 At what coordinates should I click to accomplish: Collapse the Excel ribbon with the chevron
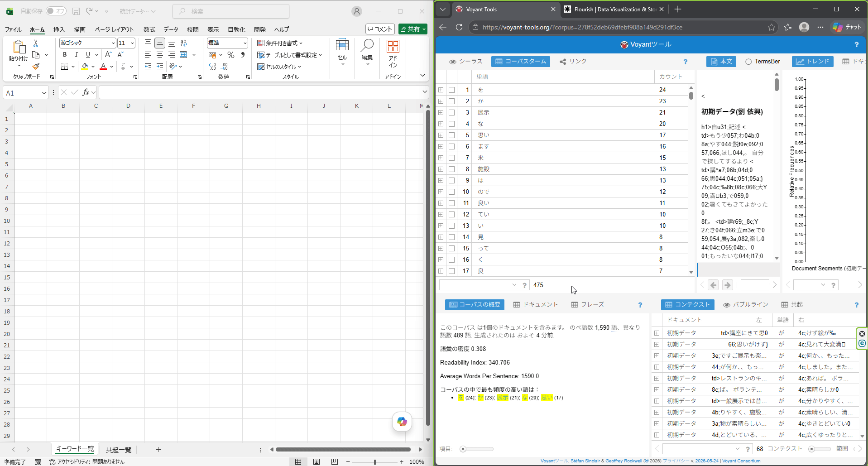pos(422,76)
